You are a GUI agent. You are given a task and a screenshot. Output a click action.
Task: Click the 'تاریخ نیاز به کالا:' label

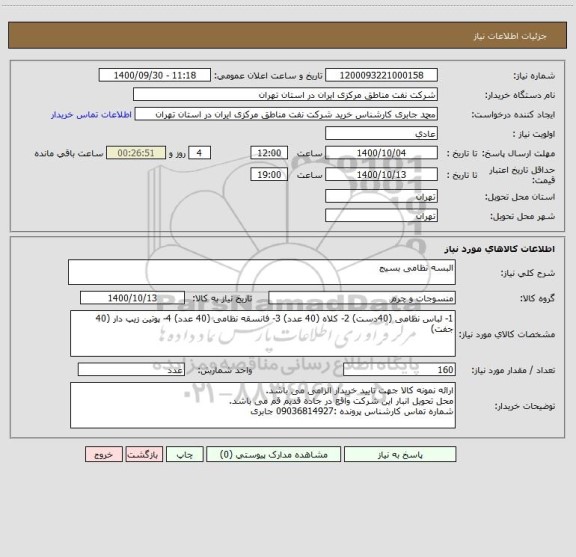pyautogui.click(x=222, y=298)
